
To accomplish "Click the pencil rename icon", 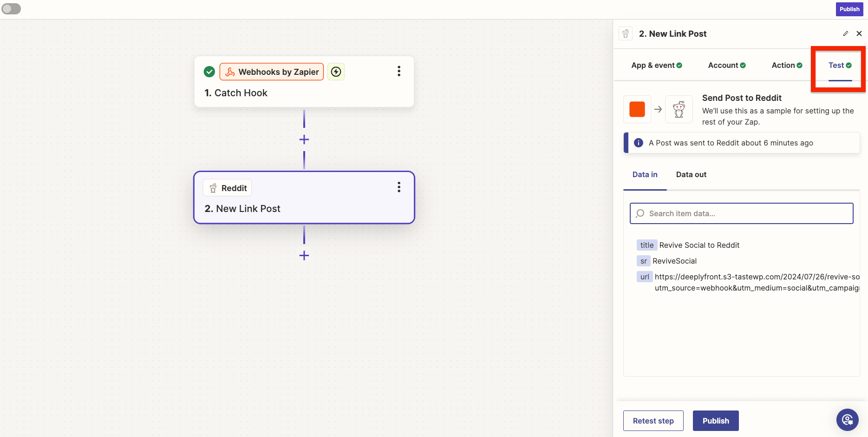I will pos(845,33).
